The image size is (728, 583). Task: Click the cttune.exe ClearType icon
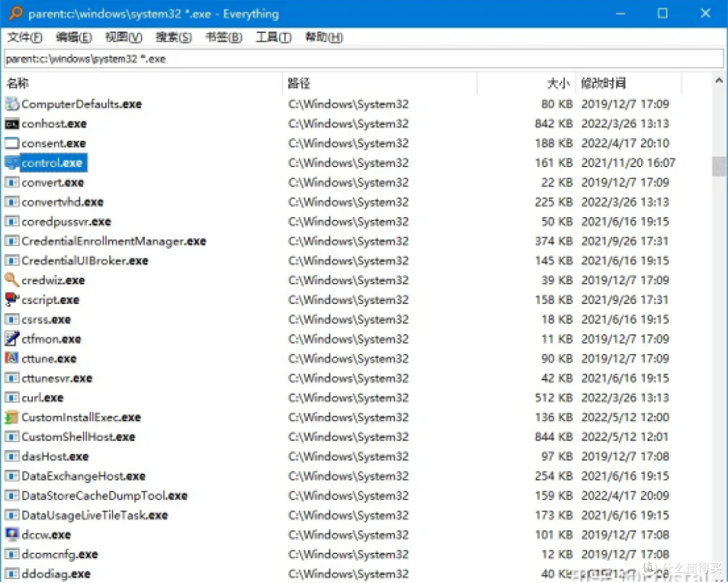[12, 358]
